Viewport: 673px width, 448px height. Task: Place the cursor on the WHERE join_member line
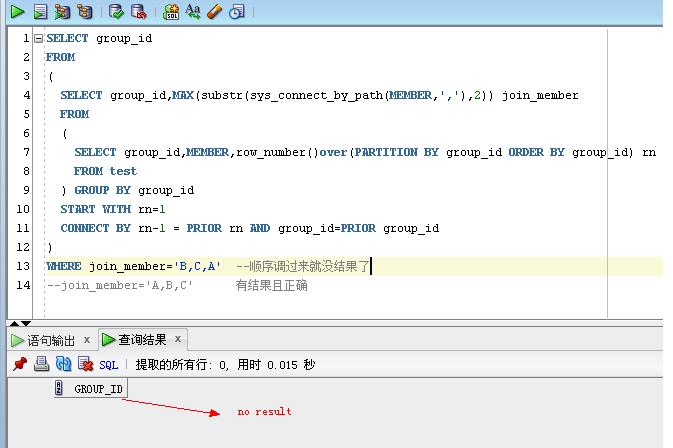tap(354, 266)
